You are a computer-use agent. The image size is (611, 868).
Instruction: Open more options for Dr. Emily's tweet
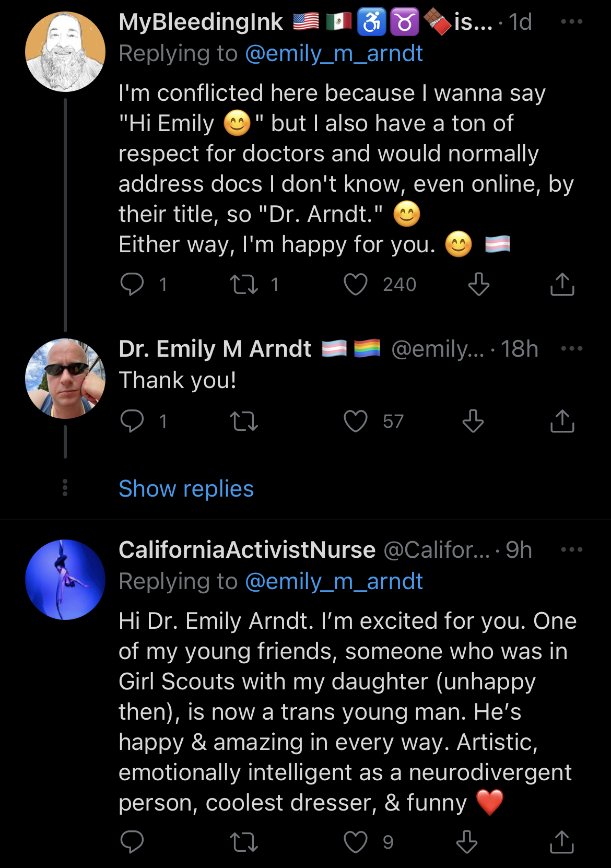(572, 349)
